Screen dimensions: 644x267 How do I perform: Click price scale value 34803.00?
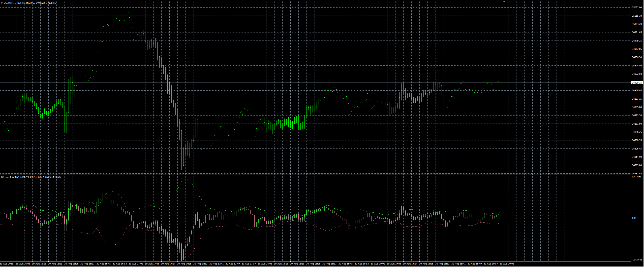(637, 165)
